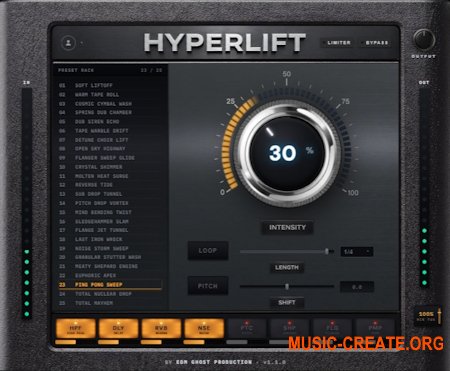Select highlighted preset 23 Ping Pong Sweep
450x371 pixels.
click(110, 285)
